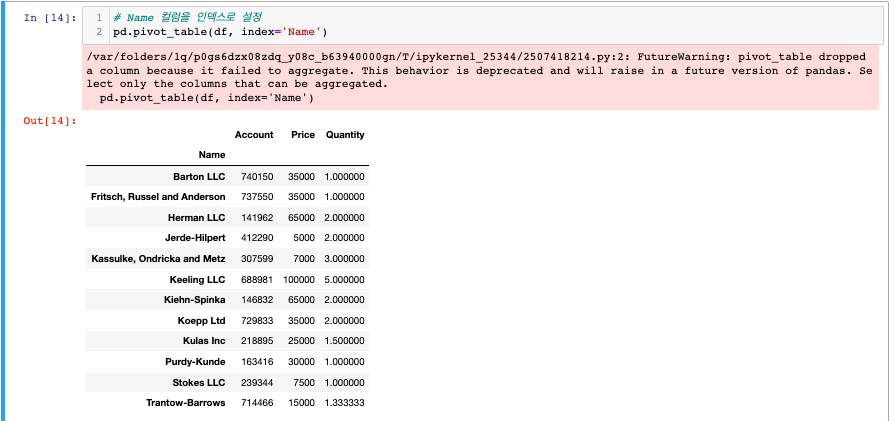This screenshot has width=895, height=421.
Task: Select the Kulas Inc row label
Action: (204, 341)
